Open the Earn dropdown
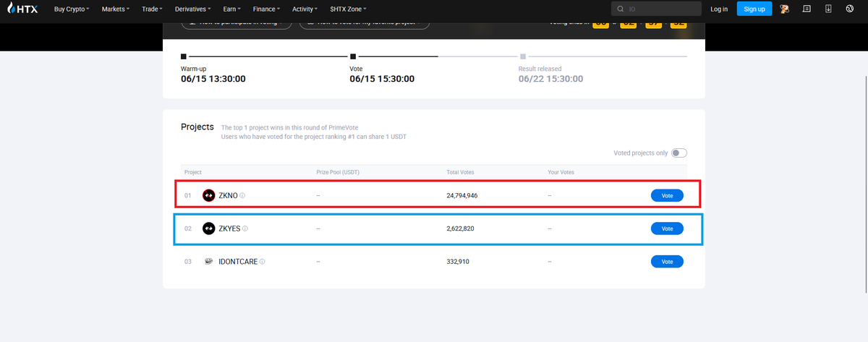 click(x=232, y=9)
